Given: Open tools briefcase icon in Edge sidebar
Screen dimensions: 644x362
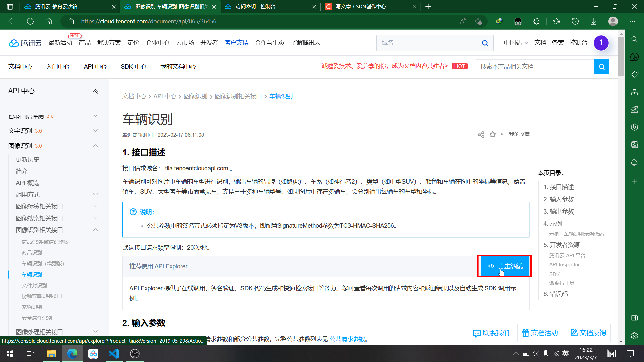Looking at the screenshot, I should [634, 92].
